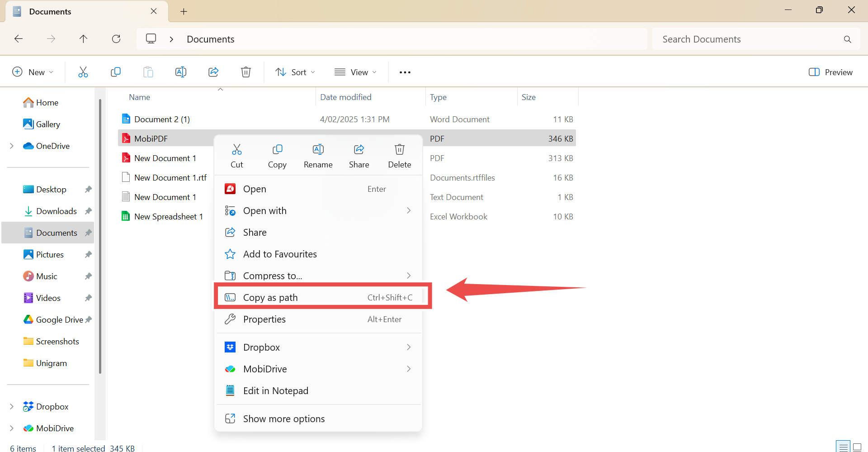This screenshot has height=452, width=868.
Task: Go back with the back arrow
Action: pos(19,39)
